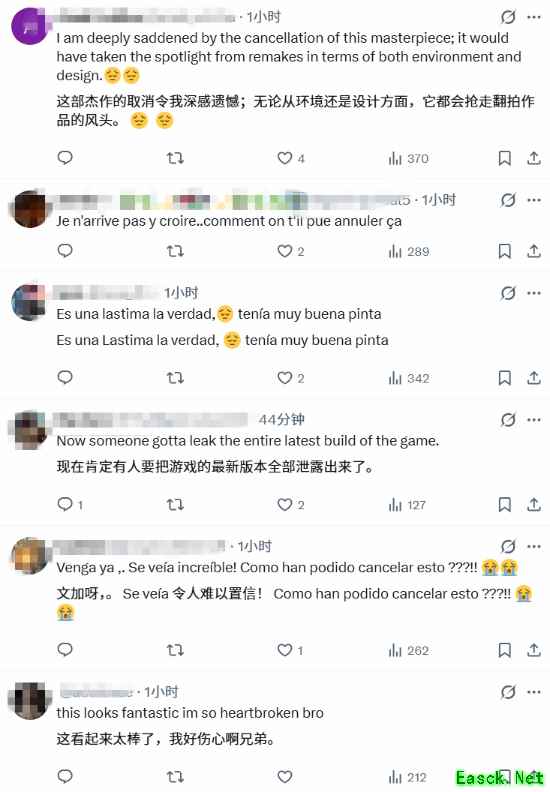Image resolution: width=550 pixels, height=792 pixels.
Task: Click Grok icon on 'Venga ya' tweet
Action: coord(508,546)
